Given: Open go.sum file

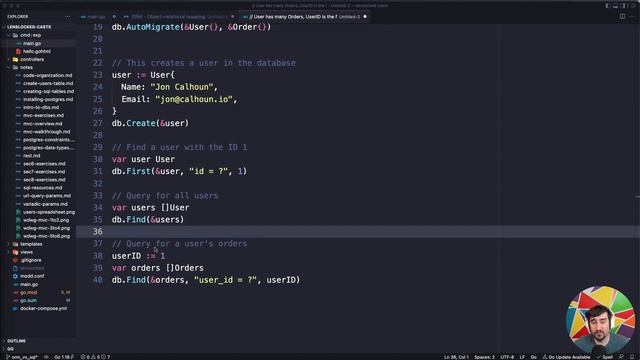Looking at the screenshot, I should click(x=29, y=300).
